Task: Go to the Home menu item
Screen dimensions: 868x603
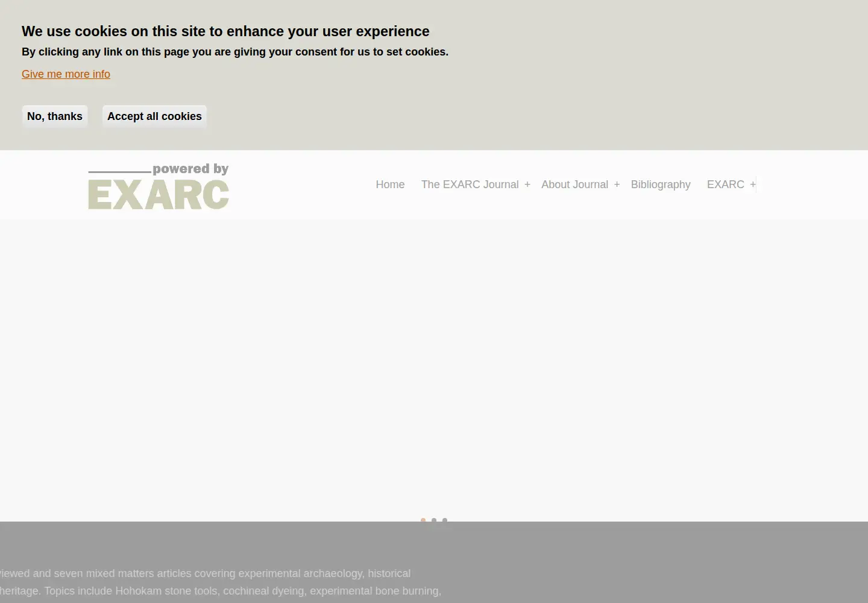Action: point(390,185)
